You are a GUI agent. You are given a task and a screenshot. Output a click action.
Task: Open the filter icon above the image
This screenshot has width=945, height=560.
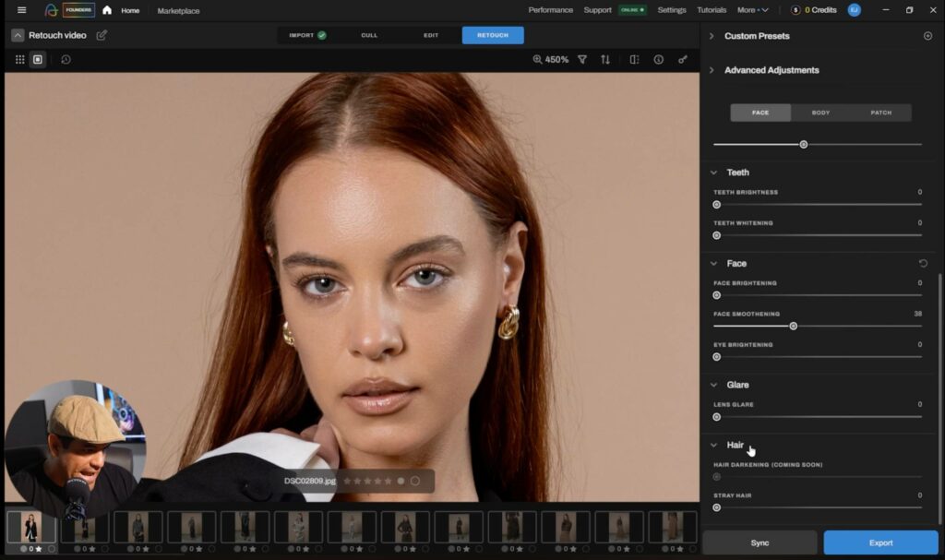[582, 59]
